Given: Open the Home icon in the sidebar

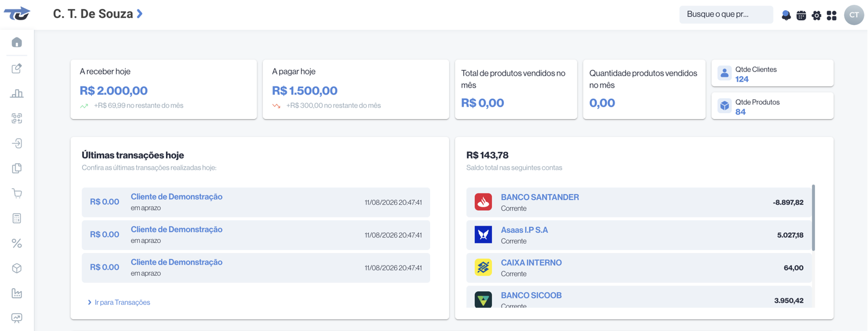Looking at the screenshot, I should coord(17,42).
